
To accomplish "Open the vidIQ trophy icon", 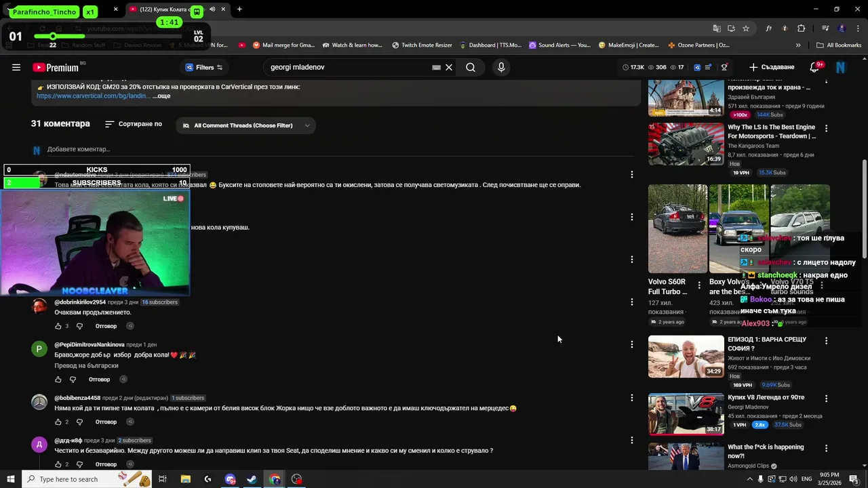I will pos(724,67).
